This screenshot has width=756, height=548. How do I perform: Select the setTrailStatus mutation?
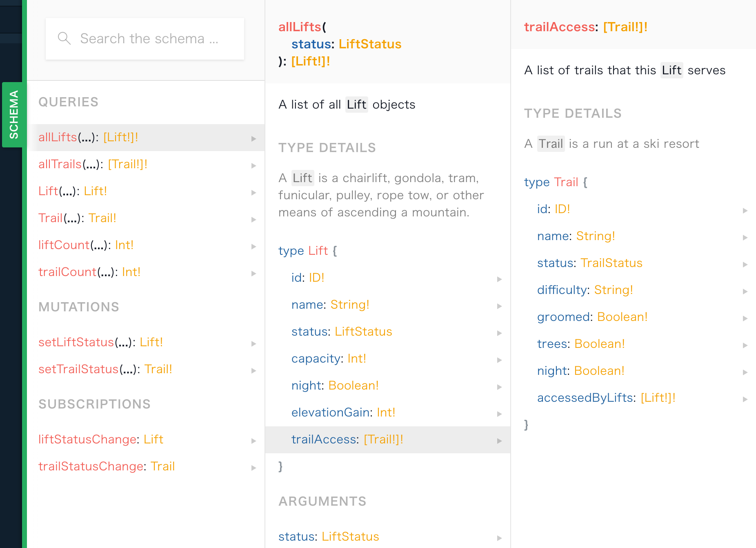click(x=78, y=369)
